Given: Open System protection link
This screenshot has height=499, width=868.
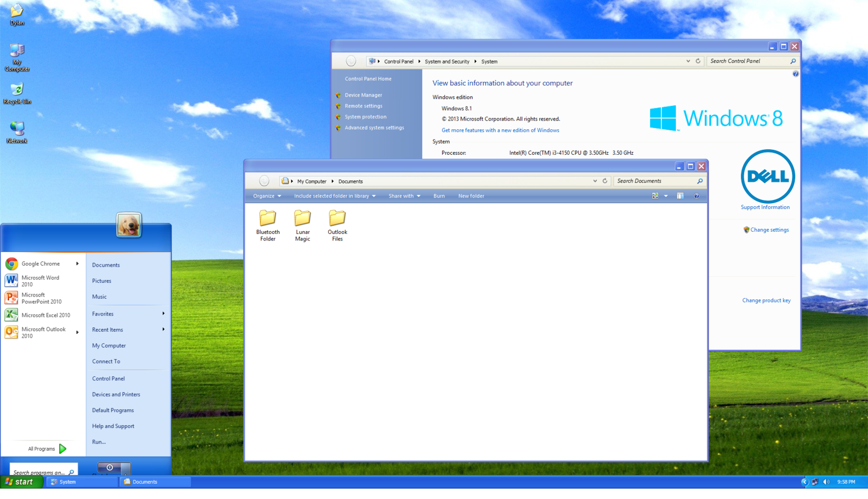Looking at the screenshot, I should coord(366,117).
